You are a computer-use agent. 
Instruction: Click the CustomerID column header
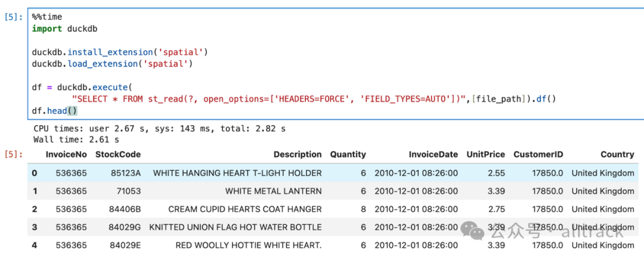[538, 154]
